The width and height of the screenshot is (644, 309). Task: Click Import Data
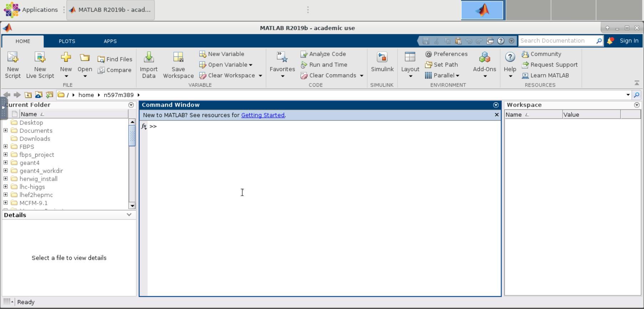click(x=149, y=65)
